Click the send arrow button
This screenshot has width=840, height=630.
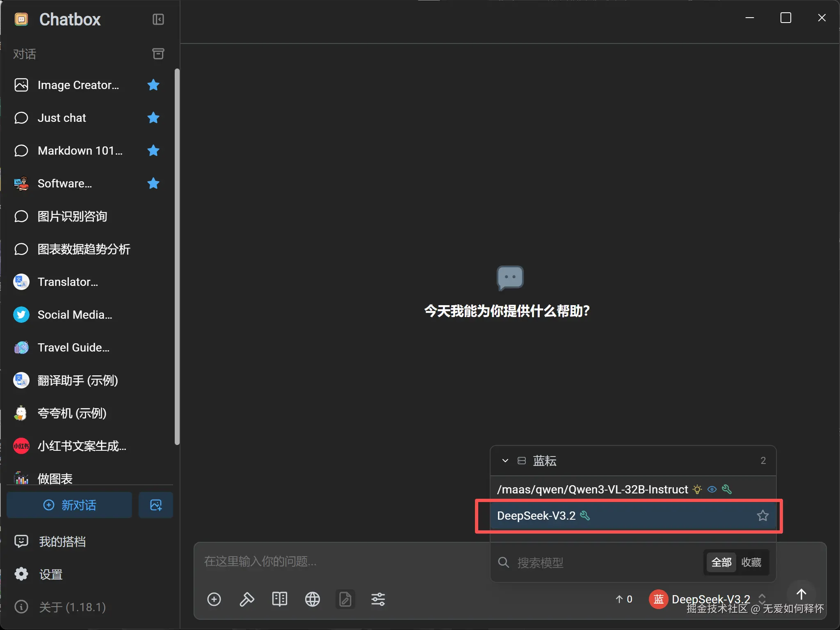801,594
